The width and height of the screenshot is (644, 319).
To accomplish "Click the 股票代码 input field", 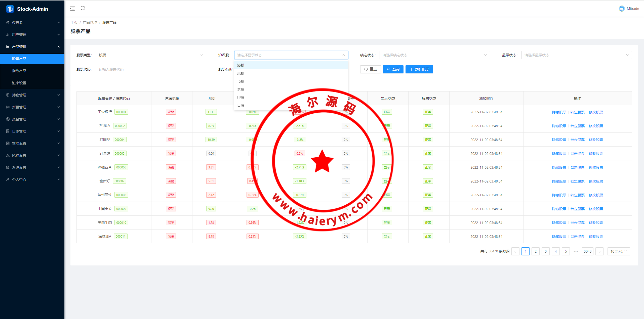I will pyautogui.click(x=151, y=69).
